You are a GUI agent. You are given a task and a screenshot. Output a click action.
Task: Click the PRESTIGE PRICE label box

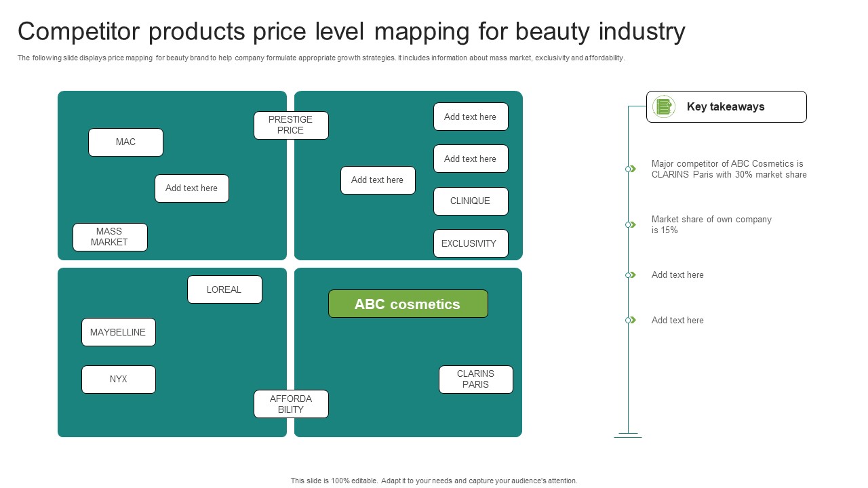coord(291,125)
